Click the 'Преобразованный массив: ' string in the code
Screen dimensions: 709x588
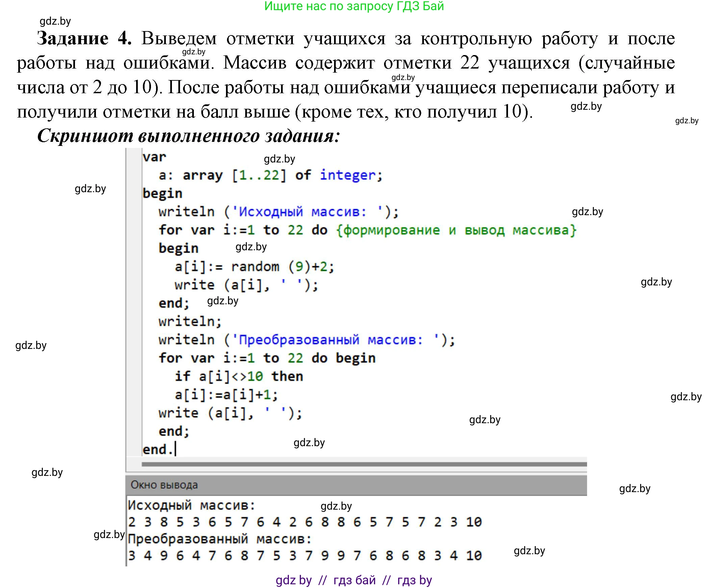[336, 340]
